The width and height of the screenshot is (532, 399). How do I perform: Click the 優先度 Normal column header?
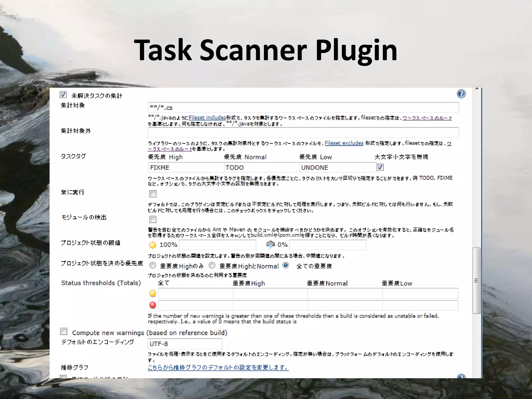coord(245,157)
